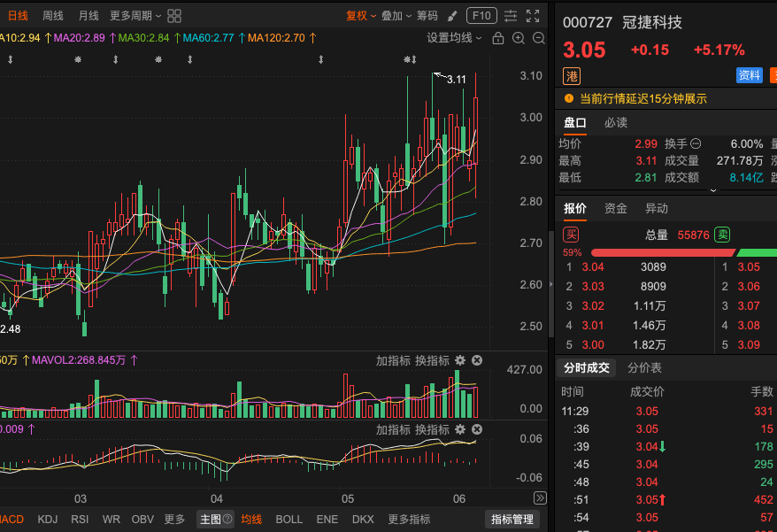Open 更多指标 main indicator list
Image resolution: width=777 pixels, height=532 pixels.
tap(409, 519)
